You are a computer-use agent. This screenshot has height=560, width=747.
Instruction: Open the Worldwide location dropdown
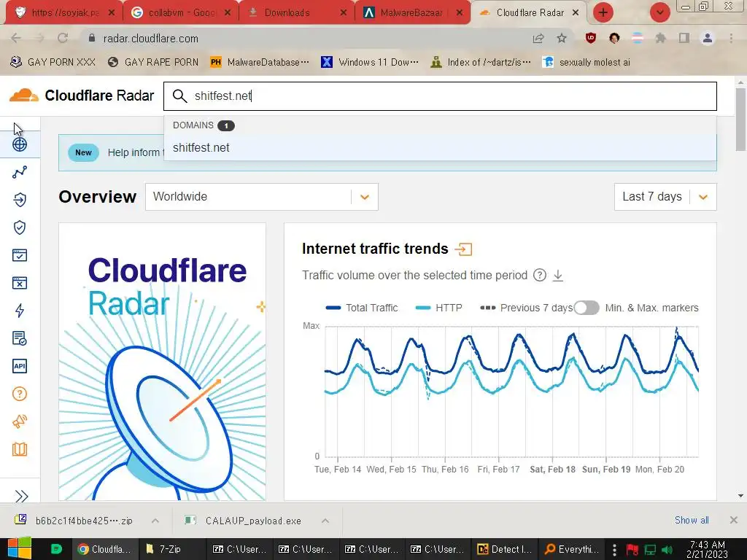262,197
